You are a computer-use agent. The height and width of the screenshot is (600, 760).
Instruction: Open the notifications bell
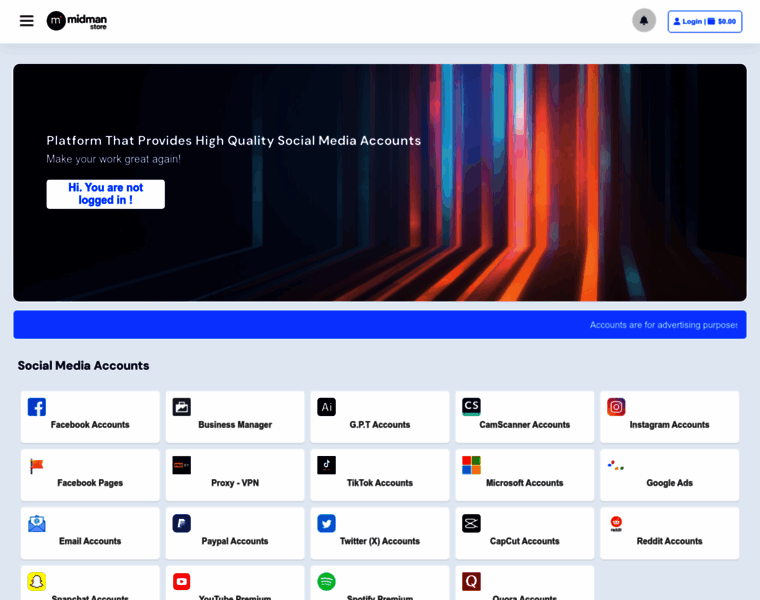[644, 21]
